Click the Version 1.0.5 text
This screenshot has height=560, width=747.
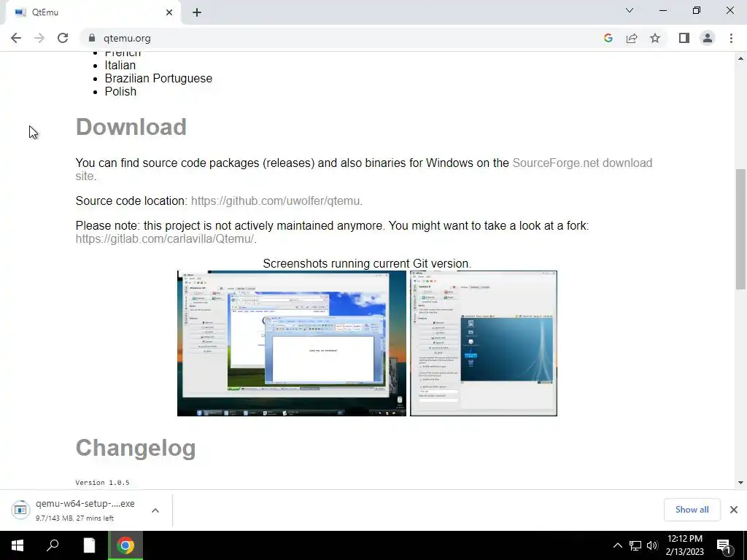click(x=102, y=483)
